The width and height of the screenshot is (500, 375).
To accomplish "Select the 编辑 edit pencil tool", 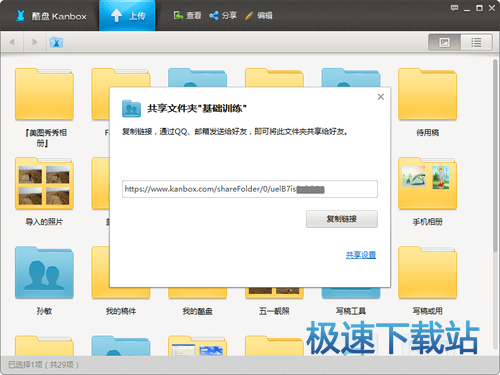I will click(x=259, y=15).
